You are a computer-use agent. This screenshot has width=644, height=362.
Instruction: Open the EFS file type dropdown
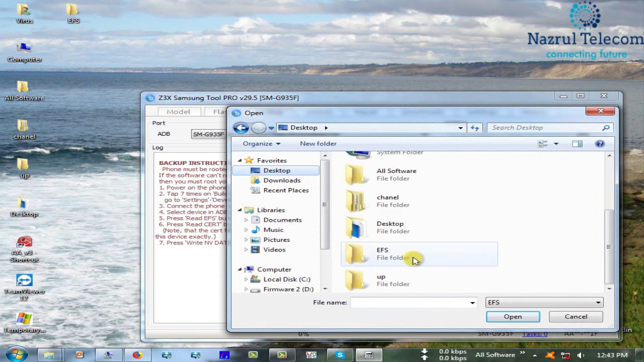544,302
